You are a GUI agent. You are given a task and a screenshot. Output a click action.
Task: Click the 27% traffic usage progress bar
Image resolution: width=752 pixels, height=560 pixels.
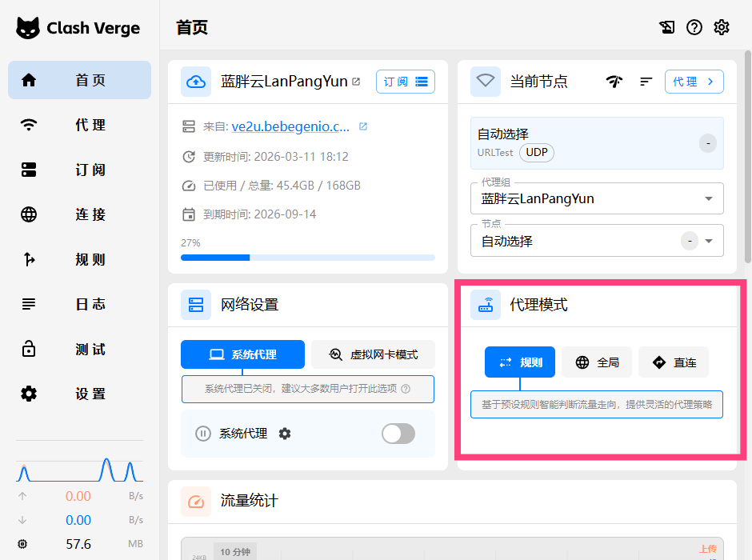pos(308,258)
